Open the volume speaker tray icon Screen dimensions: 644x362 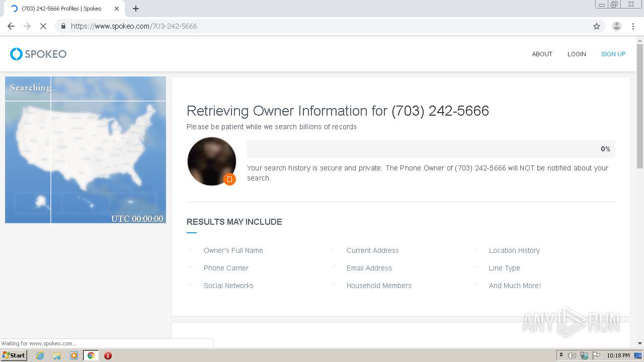[x=572, y=355]
